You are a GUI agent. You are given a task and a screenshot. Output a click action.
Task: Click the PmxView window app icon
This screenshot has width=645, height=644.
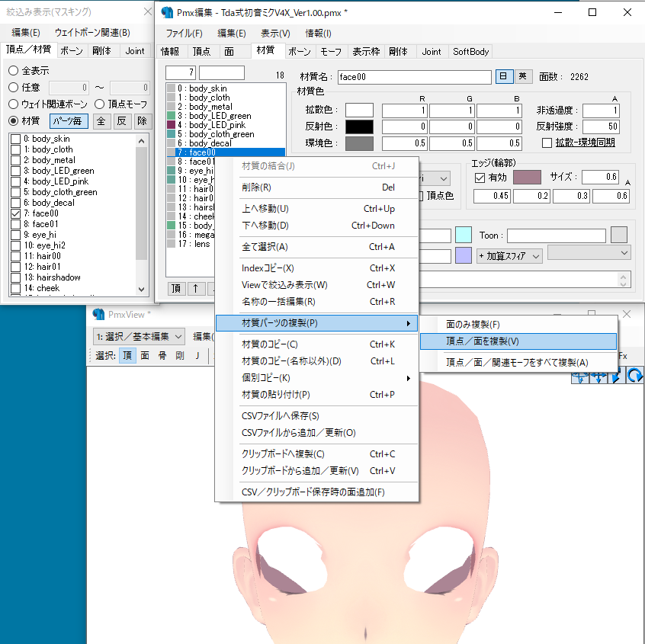click(98, 314)
